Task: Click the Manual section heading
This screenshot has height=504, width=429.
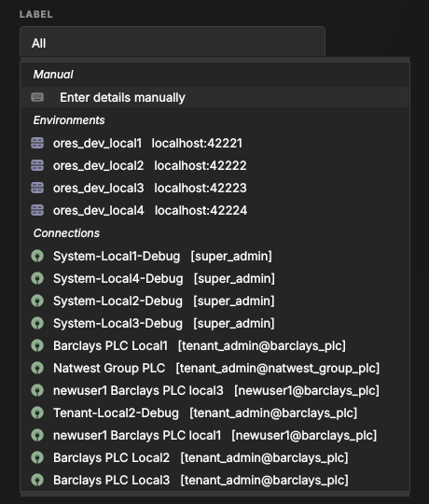Action: tap(53, 75)
